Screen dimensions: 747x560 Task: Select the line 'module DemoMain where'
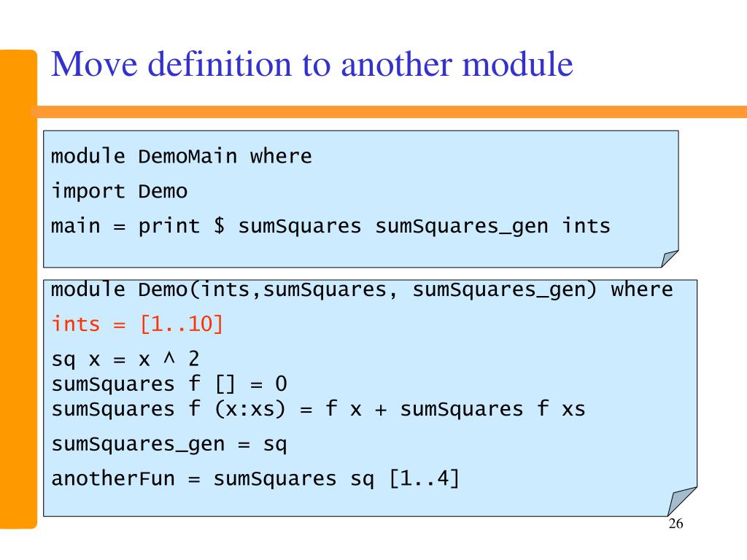click(182, 156)
